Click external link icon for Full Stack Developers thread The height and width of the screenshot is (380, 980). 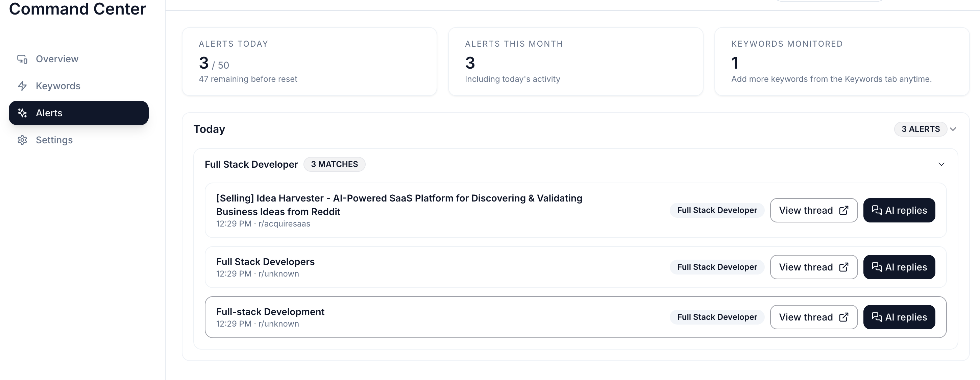tap(843, 267)
